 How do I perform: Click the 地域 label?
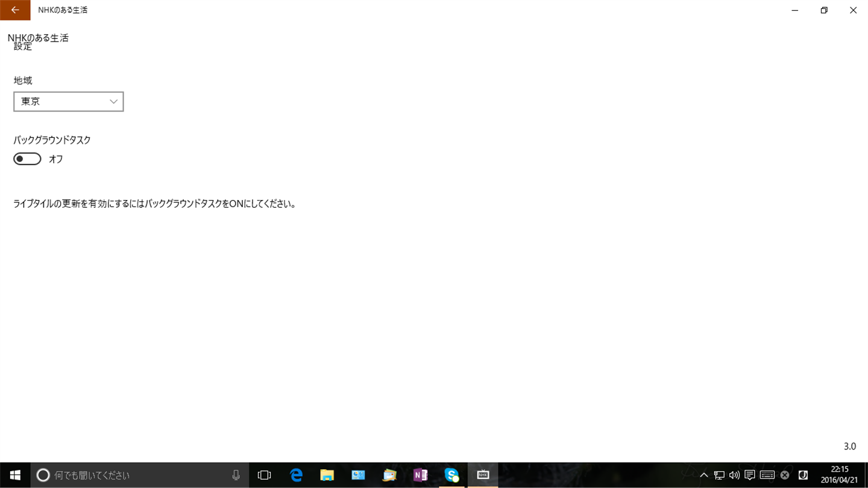pos(23,80)
